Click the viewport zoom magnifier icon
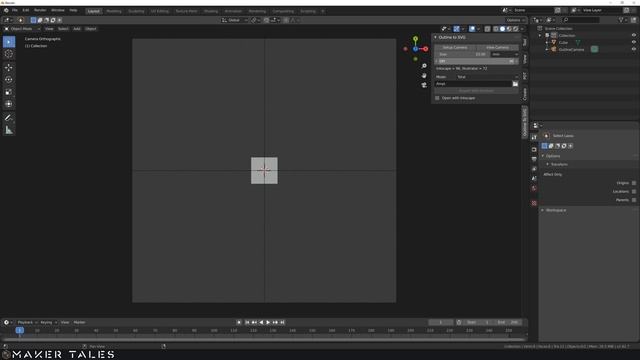Image resolution: width=640 pixels, height=360 pixels. [424, 66]
